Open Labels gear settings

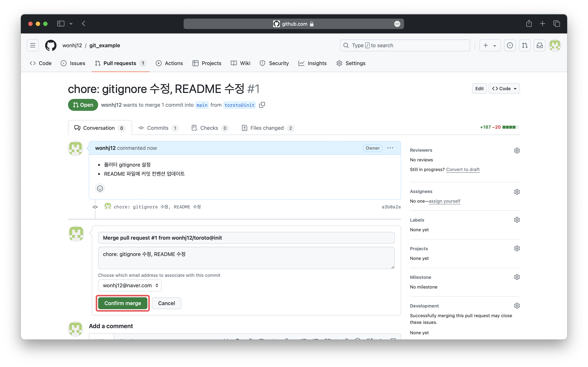pyautogui.click(x=517, y=220)
